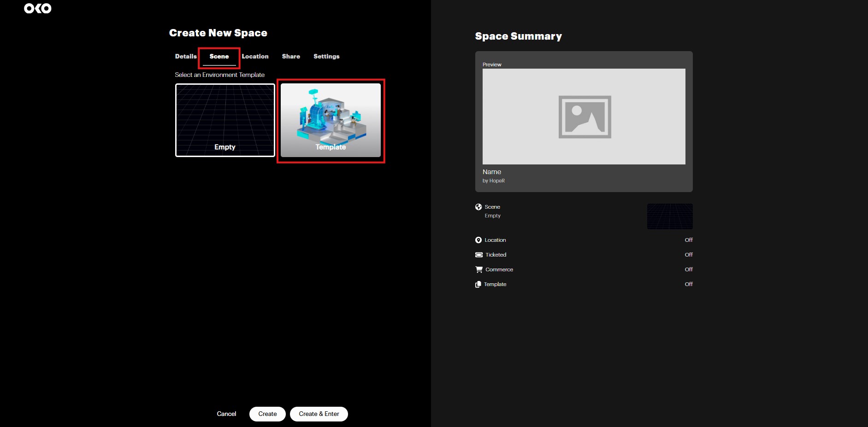This screenshot has width=868, height=427.
Task: Click the Empty scene thumbnail in summary
Action: tap(670, 216)
